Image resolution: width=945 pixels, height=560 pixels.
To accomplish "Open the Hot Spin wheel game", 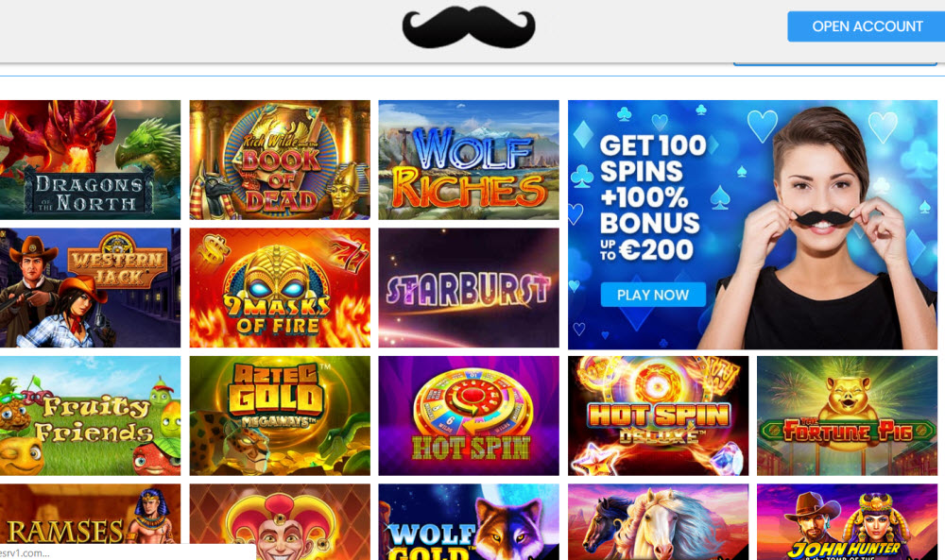I will coord(469,416).
